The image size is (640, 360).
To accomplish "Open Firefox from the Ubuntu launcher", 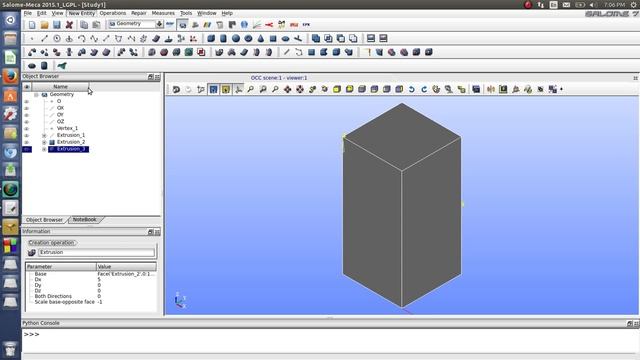I will coord(10,76).
